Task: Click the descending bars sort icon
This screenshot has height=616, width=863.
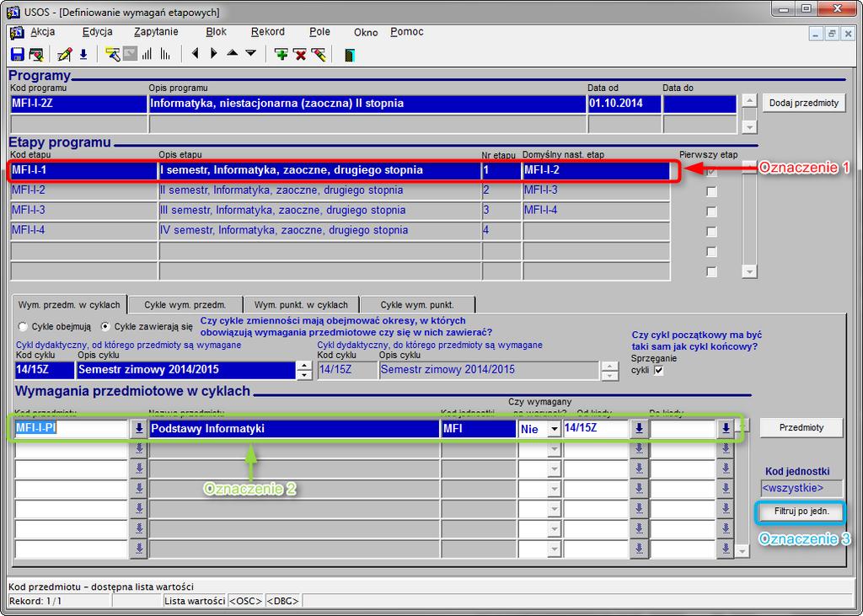Action: [x=165, y=55]
